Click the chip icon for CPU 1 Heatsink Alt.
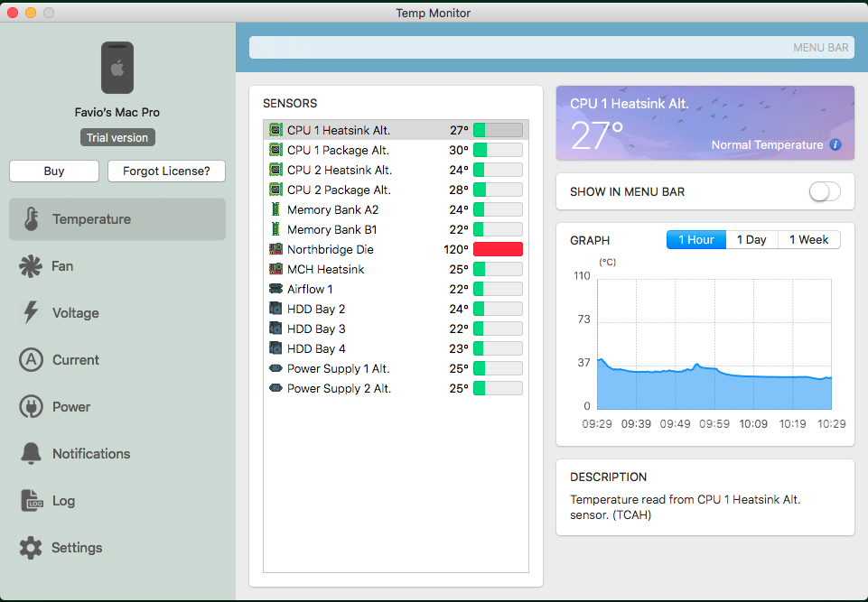Screen dimensions: 868x602 (x=275, y=130)
